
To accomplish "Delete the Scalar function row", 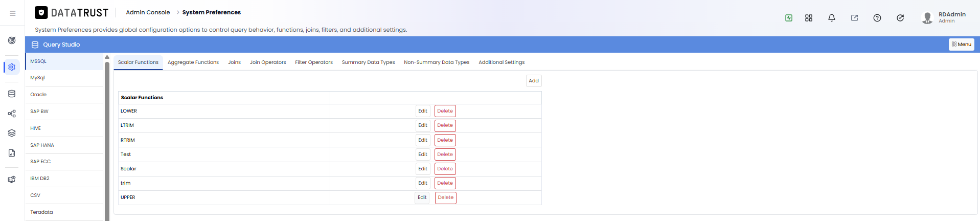I will 445,169.
